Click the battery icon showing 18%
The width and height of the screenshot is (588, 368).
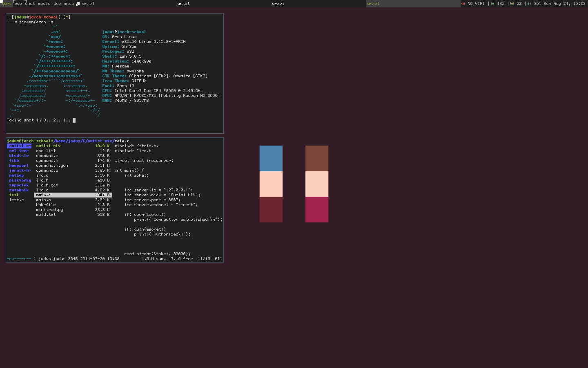tap(493, 4)
